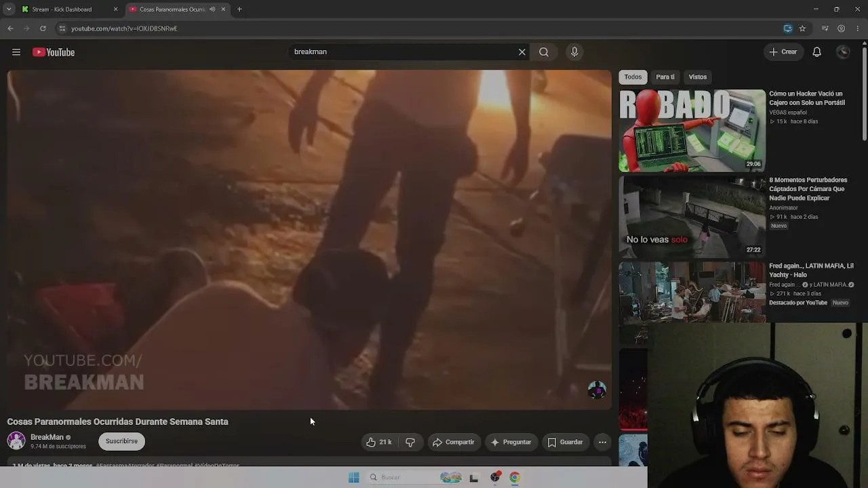Select the Vistos filter chip
The width and height of the screenshot is (868, 488).
click(698, 77)
